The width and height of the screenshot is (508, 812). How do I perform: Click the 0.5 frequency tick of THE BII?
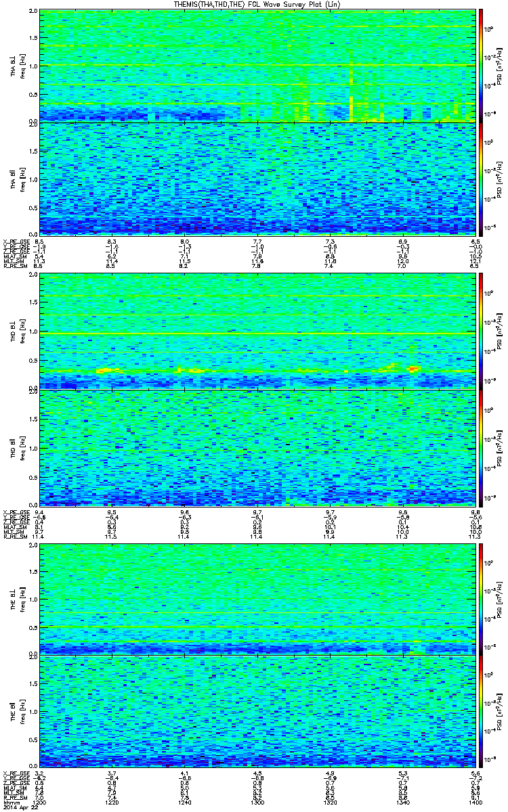[33, 740]
